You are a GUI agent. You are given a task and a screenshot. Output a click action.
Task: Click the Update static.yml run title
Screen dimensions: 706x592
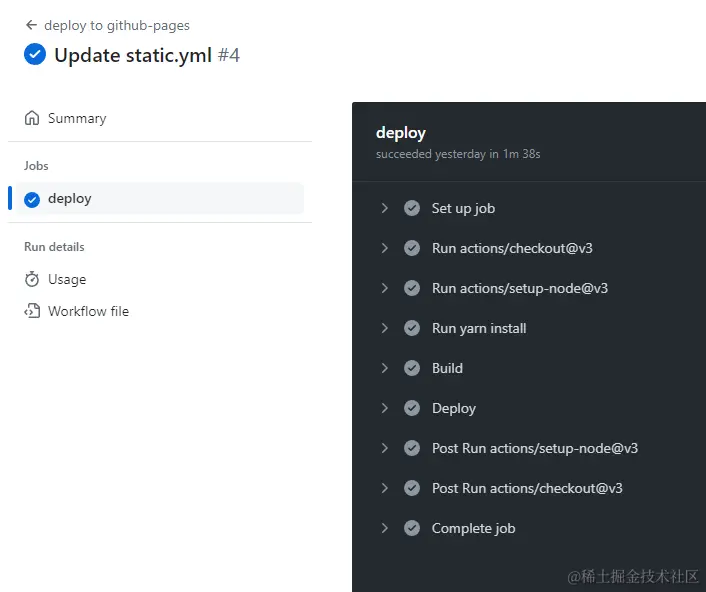[x=133, y=55]
